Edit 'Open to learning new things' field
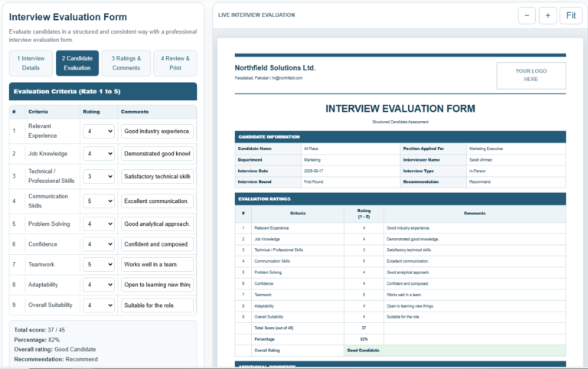Image resolution: width=588 pixels, height=369 pixels. (157, 285)
